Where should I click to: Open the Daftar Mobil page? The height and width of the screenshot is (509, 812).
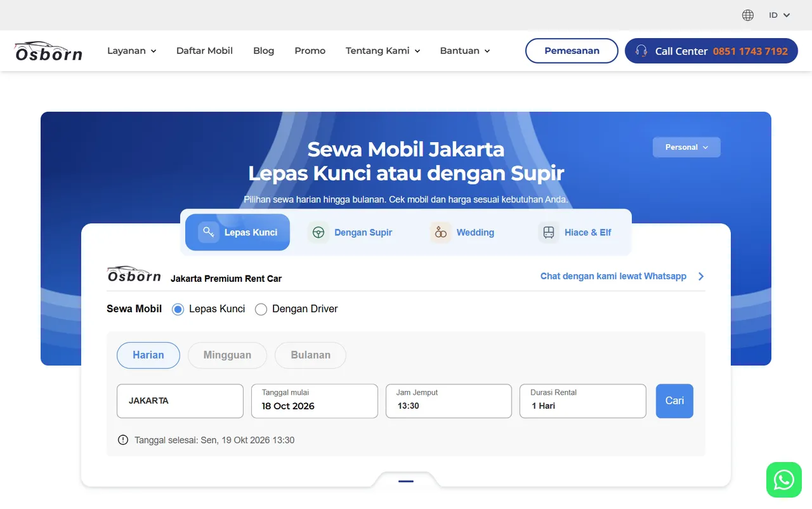coord(204,51)
